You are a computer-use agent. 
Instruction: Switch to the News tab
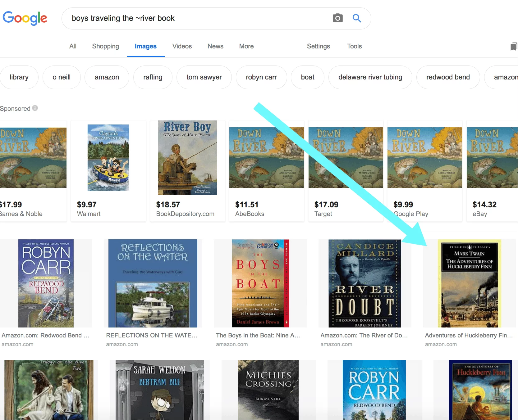[x=215, y=46]
